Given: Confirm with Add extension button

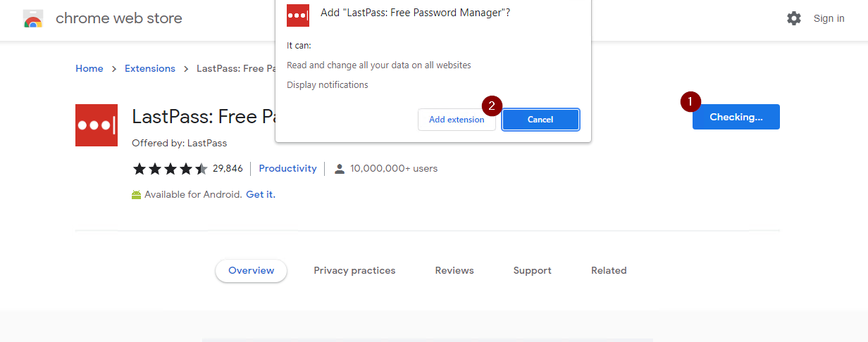Looking at the screenshot, I should pyautogui.click(x=457, y=120).
